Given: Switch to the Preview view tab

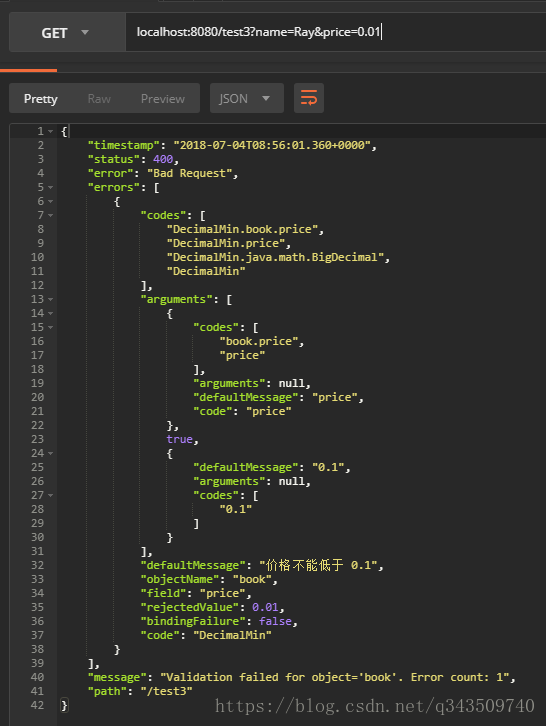Looking at the screenshot, I should click(x=163, y=99).
